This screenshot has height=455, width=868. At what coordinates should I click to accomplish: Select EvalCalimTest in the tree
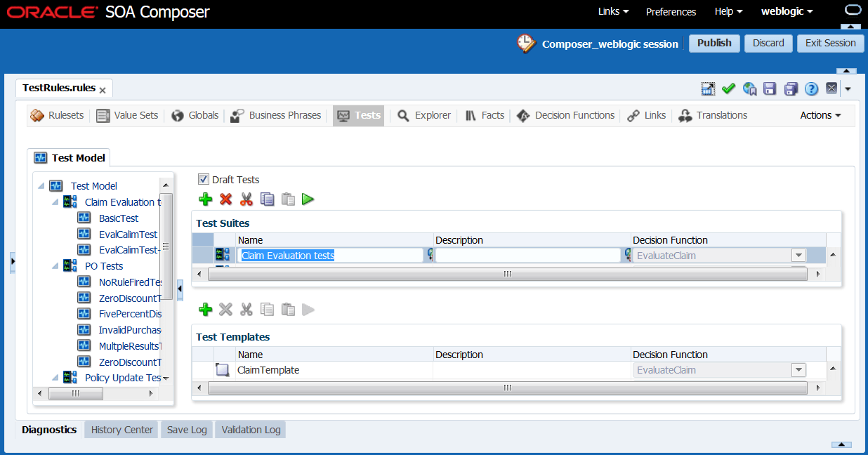pos(129,234)
